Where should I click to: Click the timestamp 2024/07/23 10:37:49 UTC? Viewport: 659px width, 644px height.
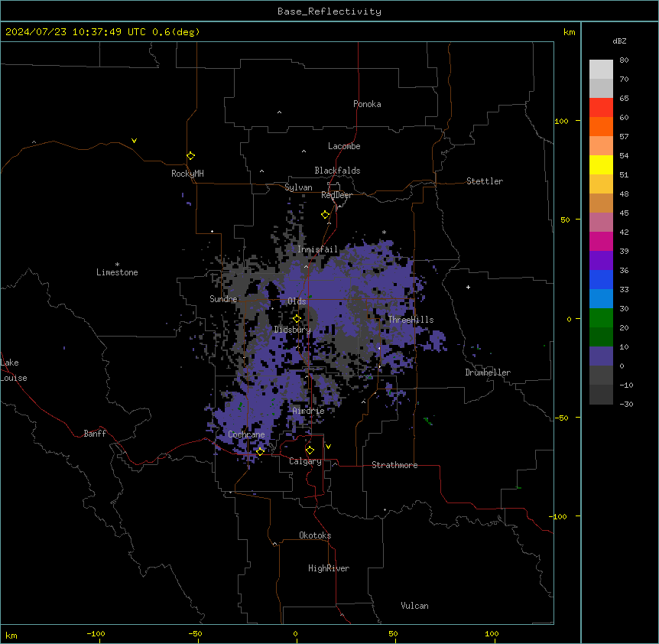point(76,32)
